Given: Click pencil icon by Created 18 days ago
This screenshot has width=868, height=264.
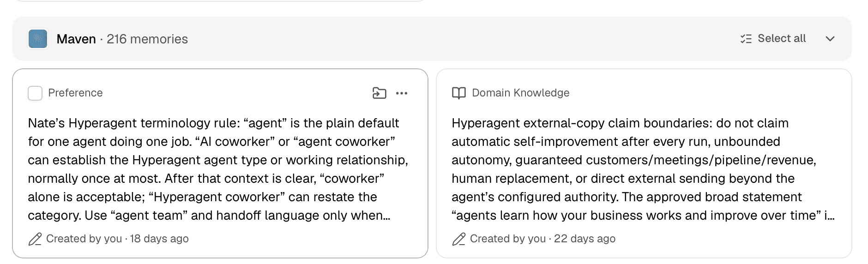Looking at the screenshot, I should 35,239.
